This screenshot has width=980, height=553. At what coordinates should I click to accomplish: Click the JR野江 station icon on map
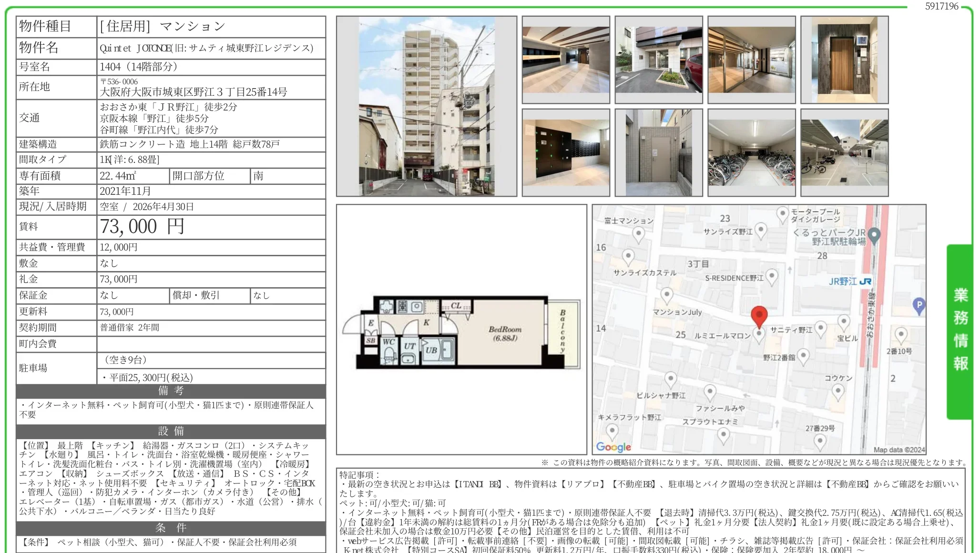tap(865, 282)
